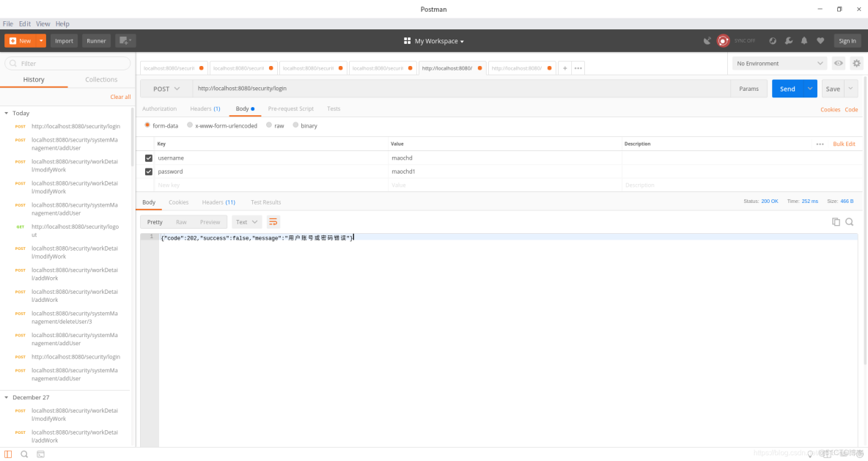Viewport: 868px width, 461px height.
Task: Open notifications via the bell icon
Action: coord(805,40)
